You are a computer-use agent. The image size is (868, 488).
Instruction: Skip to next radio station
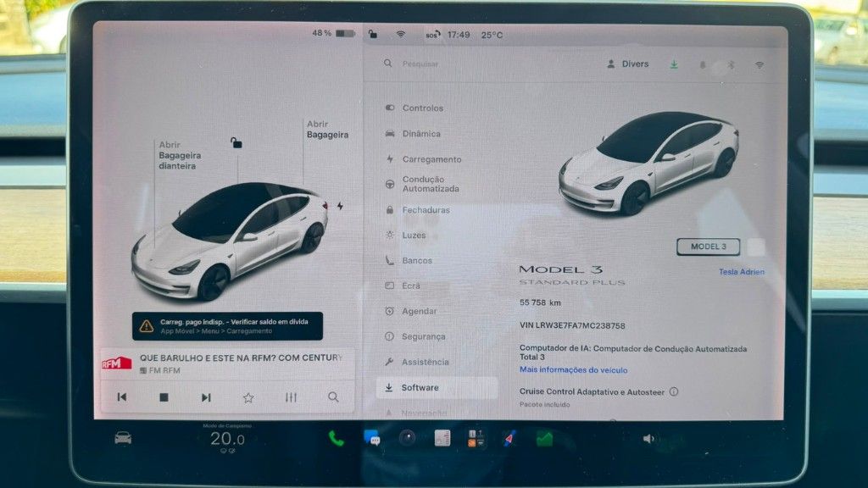tap(206, 397)
